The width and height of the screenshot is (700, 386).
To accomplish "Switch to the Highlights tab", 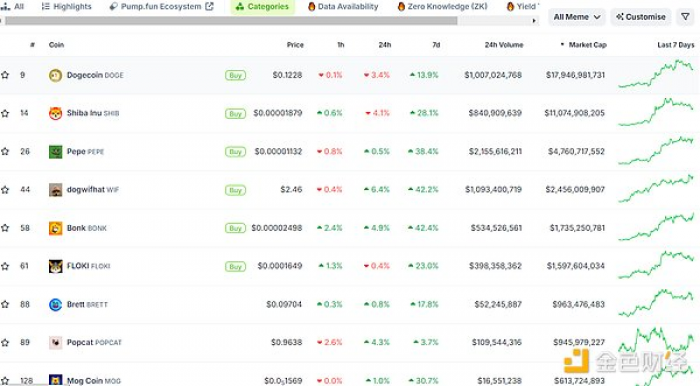I will pos(66,6).
